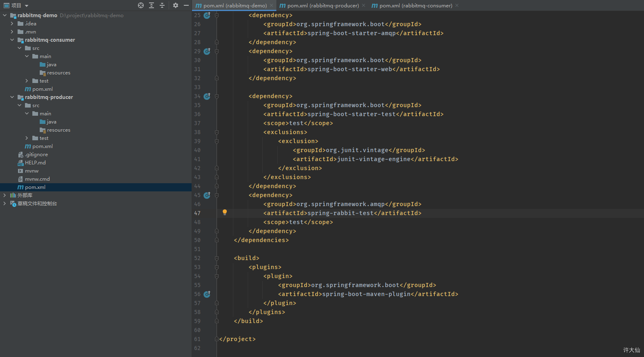644x357 pixels.
Task: Click spring-boot-starter-test artifactId text
Action: tap(352, 114)
